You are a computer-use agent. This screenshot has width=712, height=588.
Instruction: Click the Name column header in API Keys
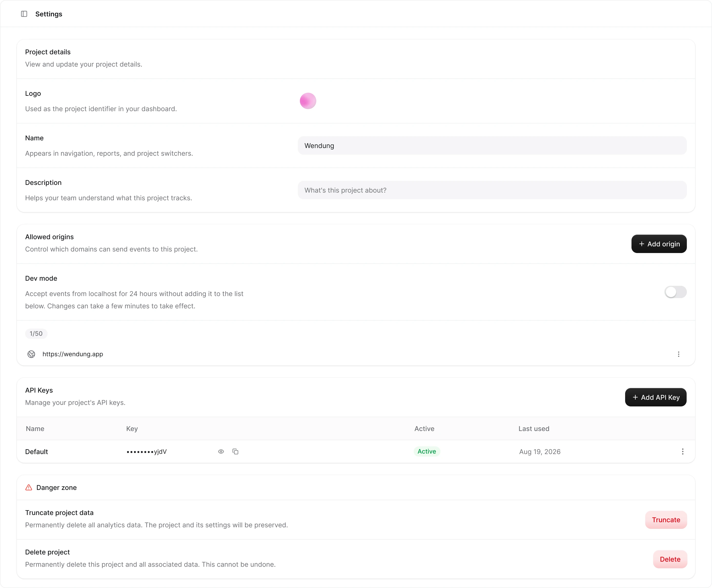point(35,428)
